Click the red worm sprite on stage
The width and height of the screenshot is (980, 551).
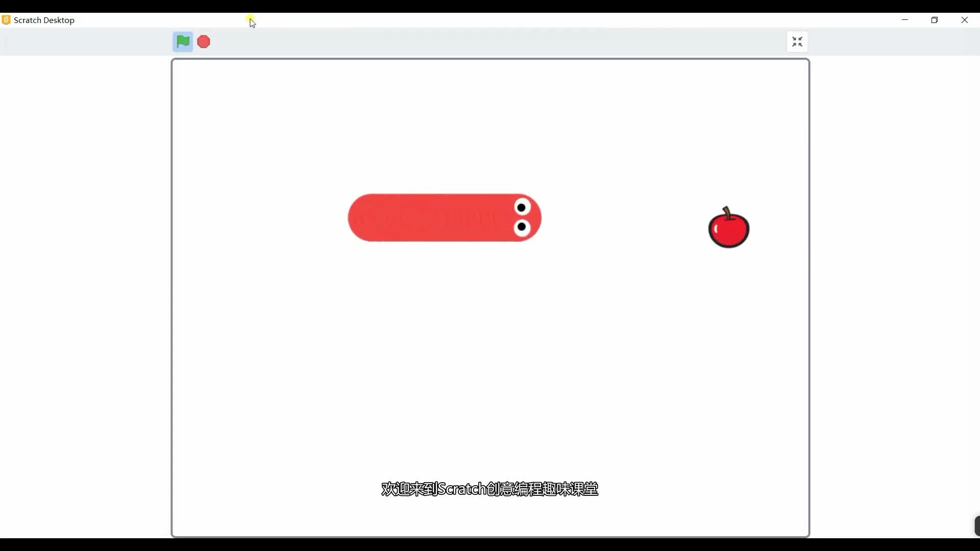[445, 218]
